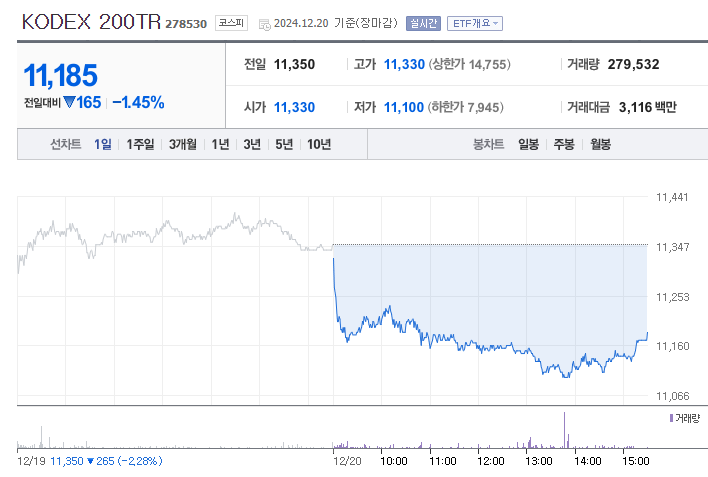This screenshot has width=708, height=477.
Task: Open the 월봉 candlestick chart
Action: [x=601, y=144]
